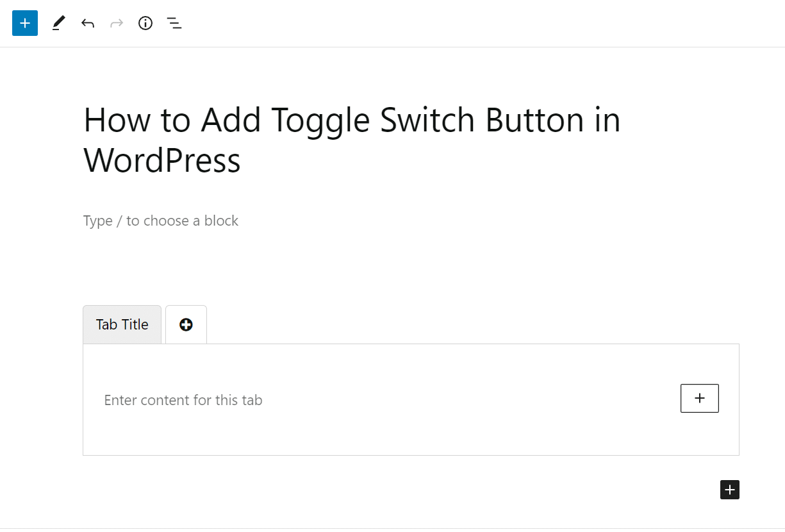Open the block inserter with the blue plus
Screen dimensions: 785x532
tap(24, 23)
